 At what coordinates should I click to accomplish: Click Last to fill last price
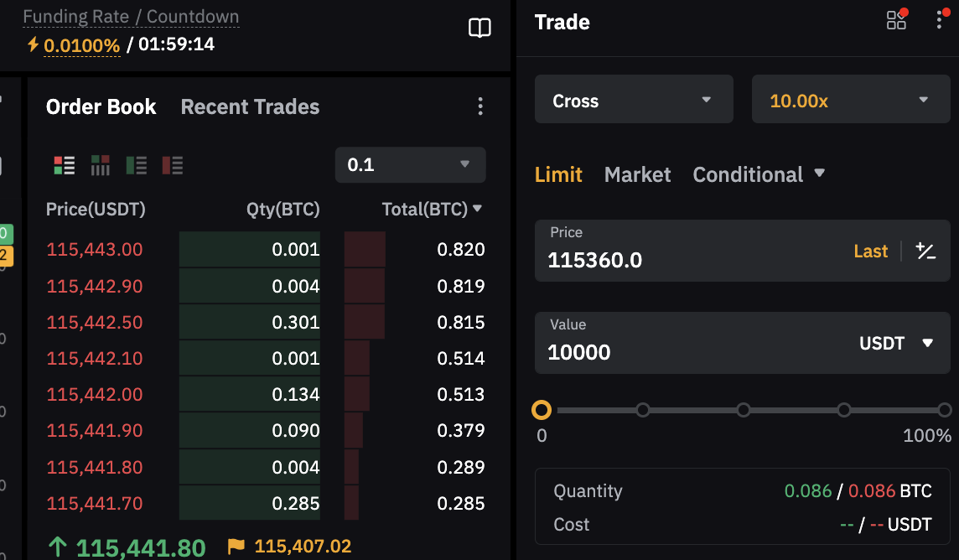click(x=870, y=251)
